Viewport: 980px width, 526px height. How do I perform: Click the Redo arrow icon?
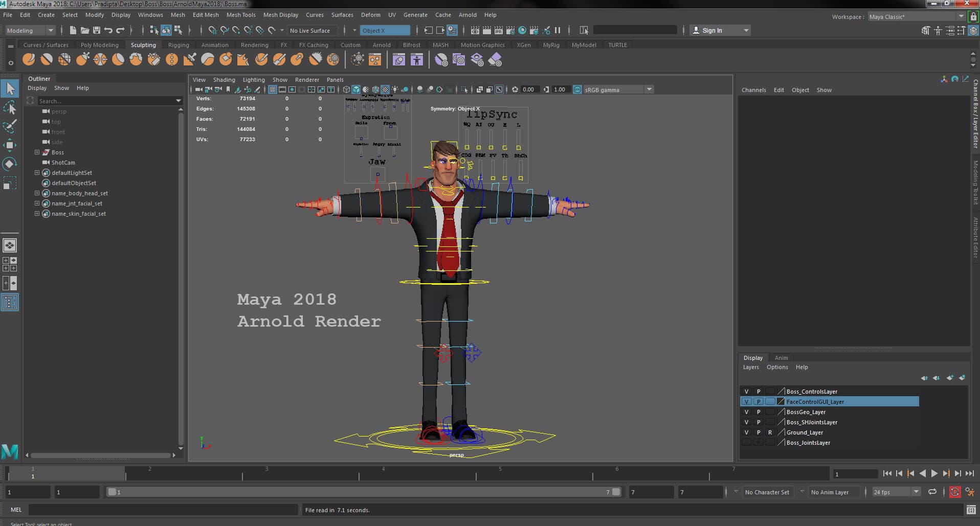pos(120,30)
